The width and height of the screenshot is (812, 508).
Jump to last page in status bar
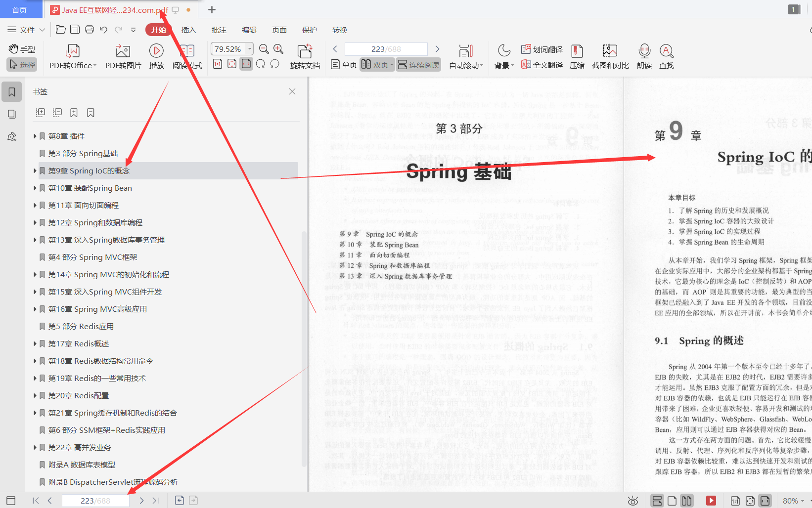[156, 501]
